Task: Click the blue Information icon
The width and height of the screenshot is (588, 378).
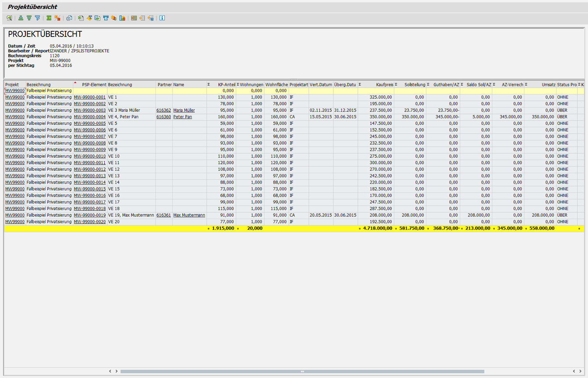Action: point(162,18)
